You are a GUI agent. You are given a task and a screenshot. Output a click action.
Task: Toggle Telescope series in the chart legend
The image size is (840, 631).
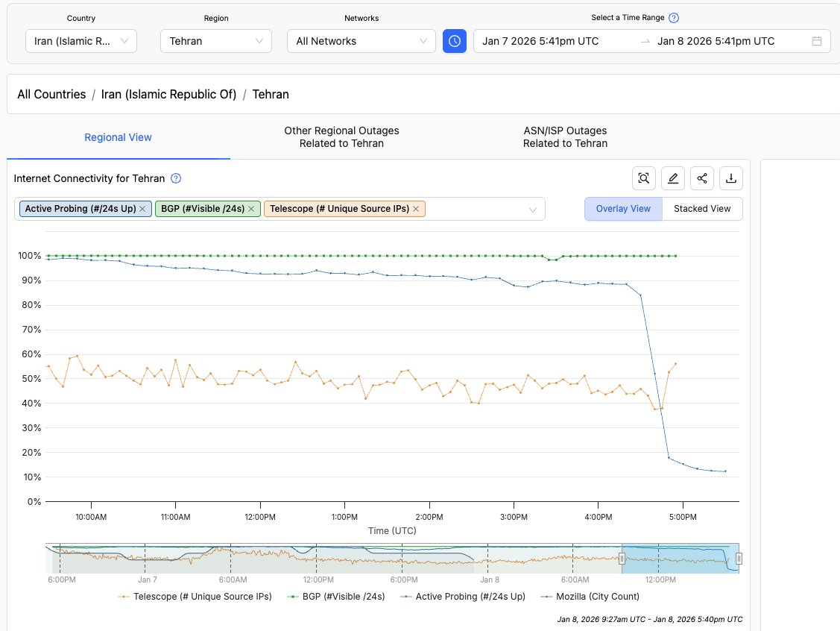(195, 596)
